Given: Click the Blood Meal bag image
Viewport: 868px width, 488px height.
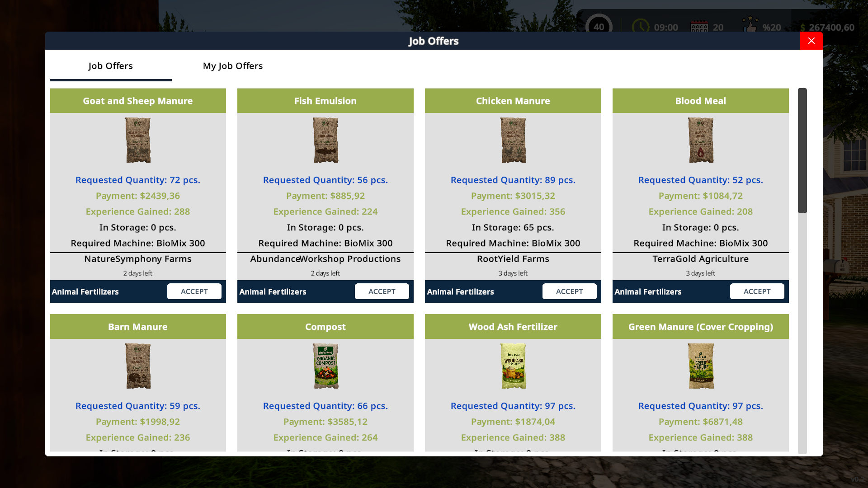Looking at the screenshot, I should click(701, 140).
